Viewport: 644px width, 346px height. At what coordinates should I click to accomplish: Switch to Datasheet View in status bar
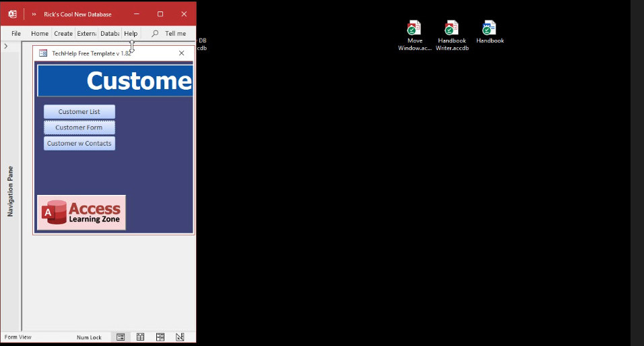point(140,337)
